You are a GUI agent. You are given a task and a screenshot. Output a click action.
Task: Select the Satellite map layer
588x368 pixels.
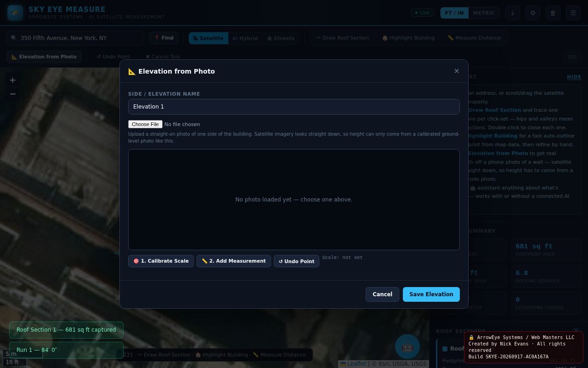coord(208,38)
